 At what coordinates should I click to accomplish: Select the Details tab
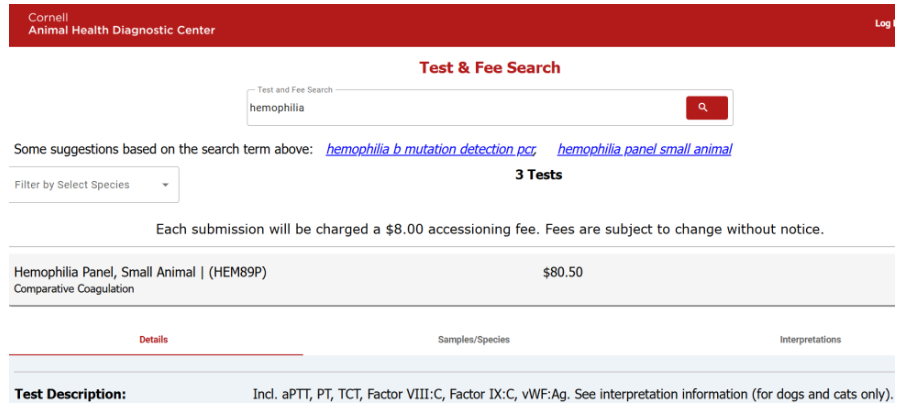pyautogui.click(x=153, y=340)
